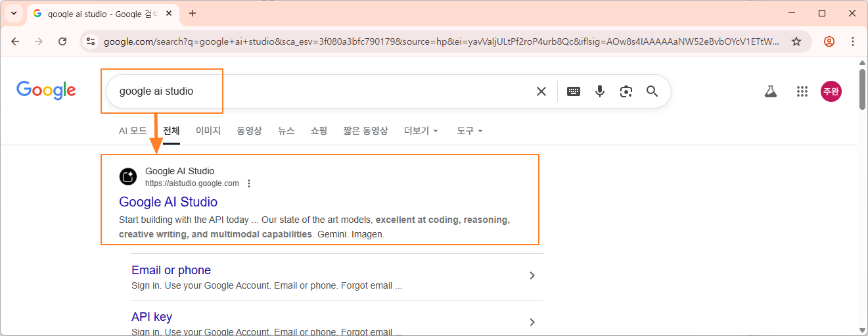Switch to the 짧은 동영상 tab
This screenshot has width=868, height=336.
pos(366,131)
